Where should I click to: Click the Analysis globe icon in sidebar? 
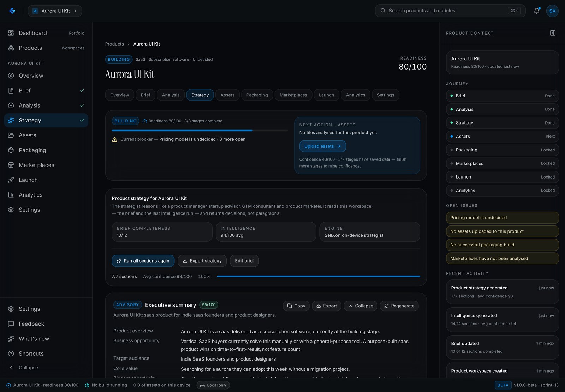coord(11,105)
